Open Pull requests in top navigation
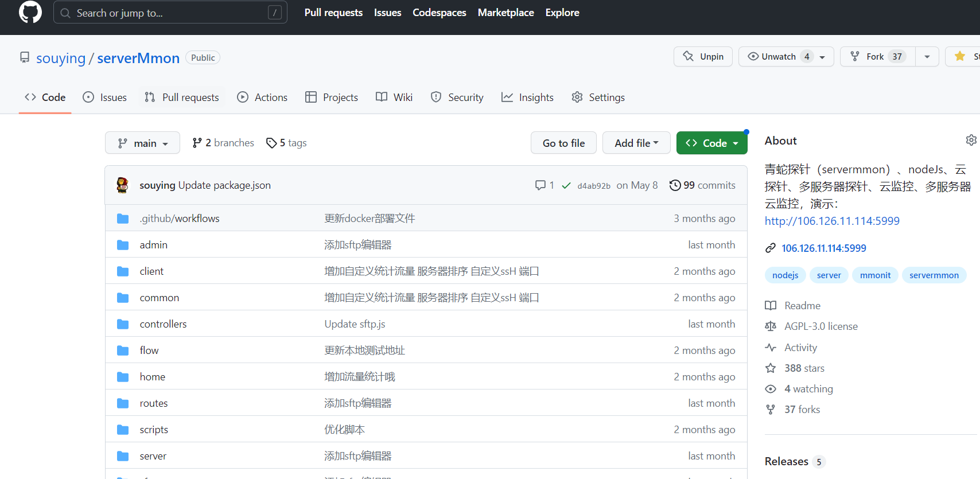This screenshot has width=980, height=479. pos(333,13)
